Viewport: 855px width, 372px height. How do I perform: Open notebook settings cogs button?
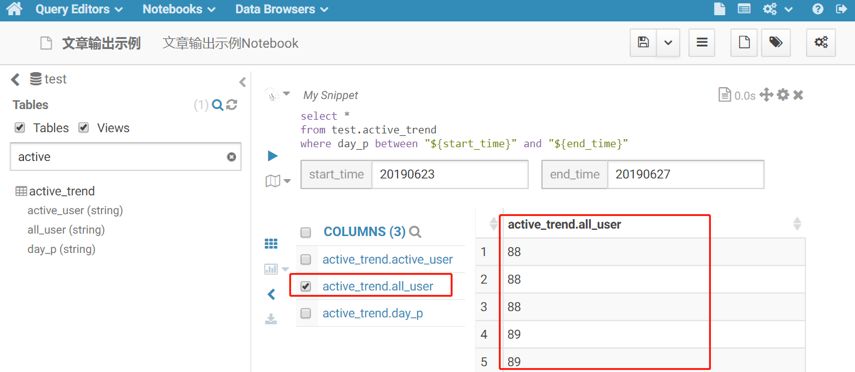click(x=821, y=43)
